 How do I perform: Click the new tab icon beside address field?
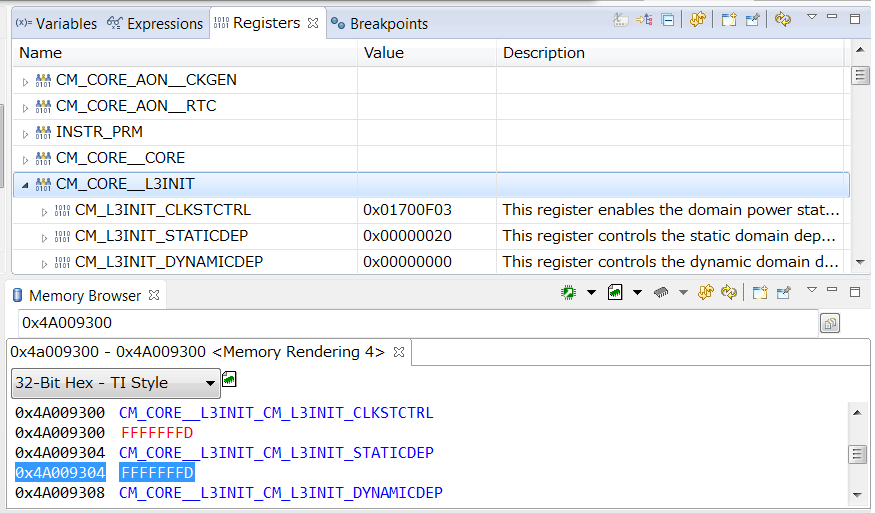tap(830, 323)
